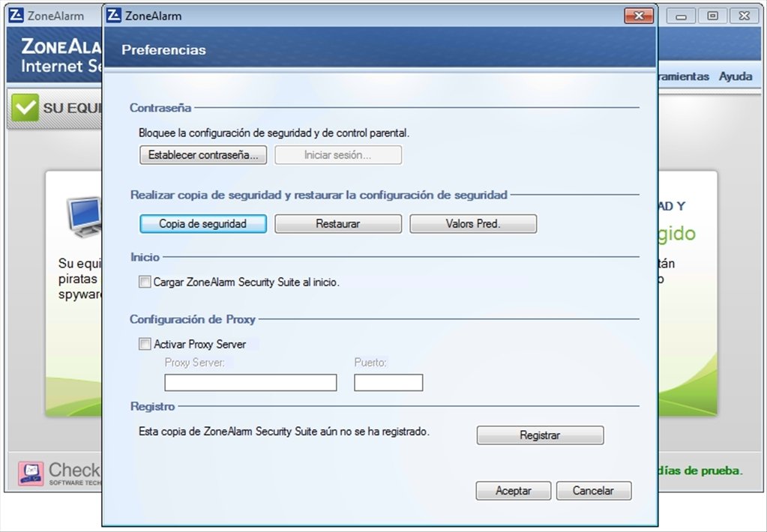Close the main ZoneAlarm window behind the dialog
Screen dimensions: 767x532
click(744, 16)
